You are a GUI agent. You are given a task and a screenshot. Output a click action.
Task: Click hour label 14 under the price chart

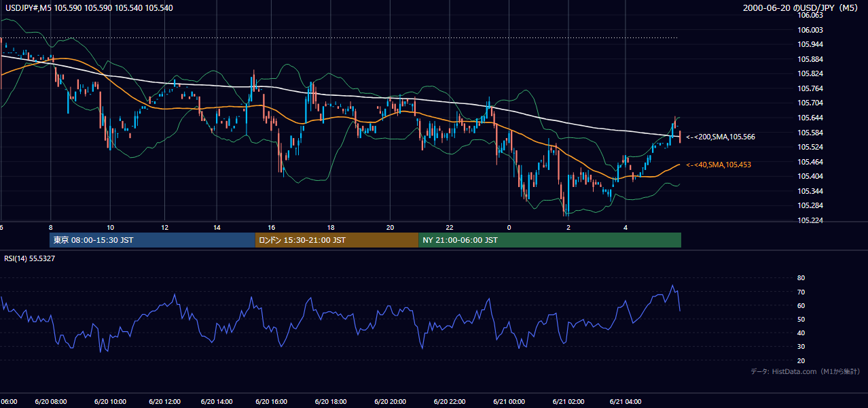coord(217,227)
